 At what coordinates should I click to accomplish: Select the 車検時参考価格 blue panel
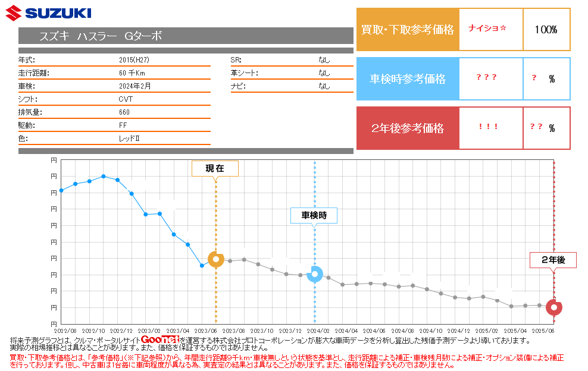pyautogui.click(x=408, y=78)
